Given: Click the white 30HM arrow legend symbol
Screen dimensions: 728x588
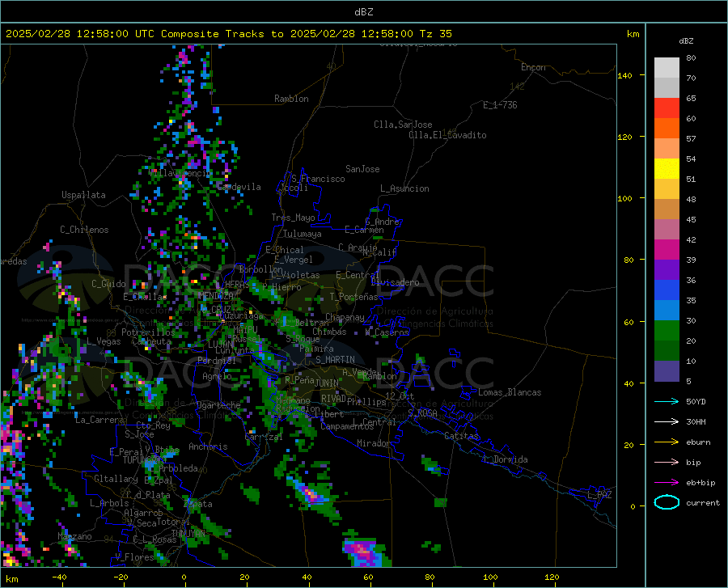Looking at the screenshot, I should click(667, 421).
